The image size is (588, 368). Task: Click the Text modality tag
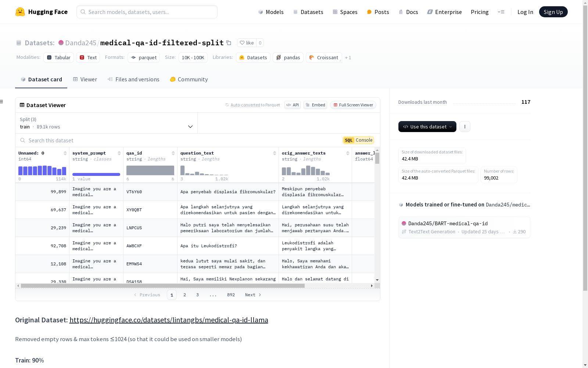[88, 57]
